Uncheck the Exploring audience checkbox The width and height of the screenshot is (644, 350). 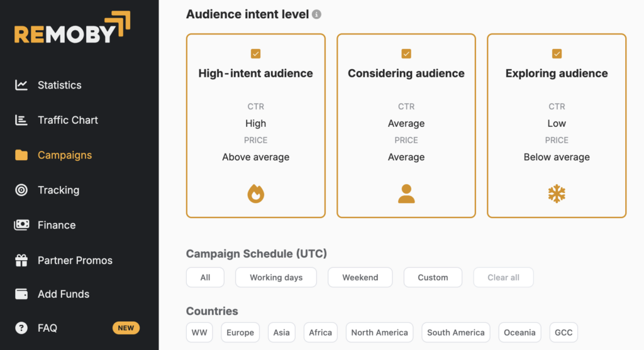pos(557,54)
